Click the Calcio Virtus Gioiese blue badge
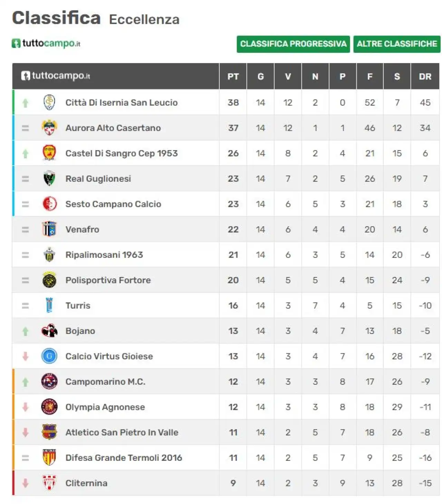 [49, 356]
